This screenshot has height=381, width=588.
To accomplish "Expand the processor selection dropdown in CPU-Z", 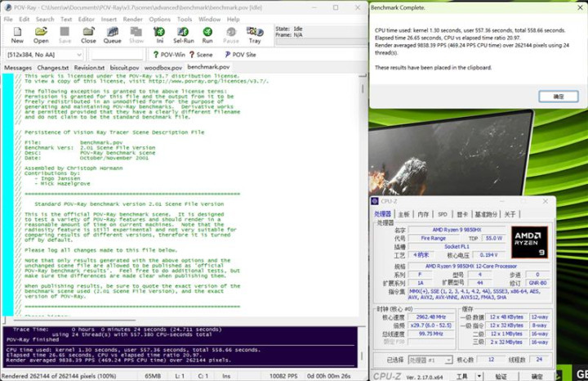I will click(449, 360).
